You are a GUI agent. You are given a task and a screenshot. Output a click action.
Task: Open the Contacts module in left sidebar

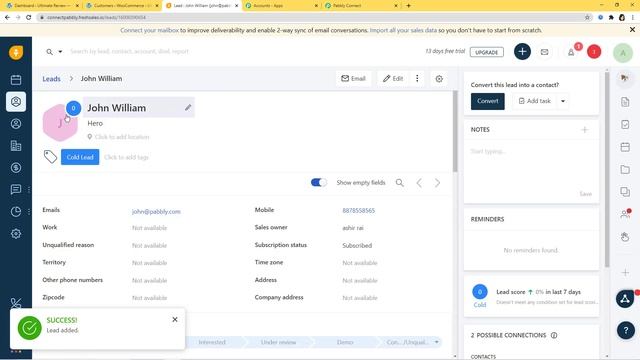[16, 124]
